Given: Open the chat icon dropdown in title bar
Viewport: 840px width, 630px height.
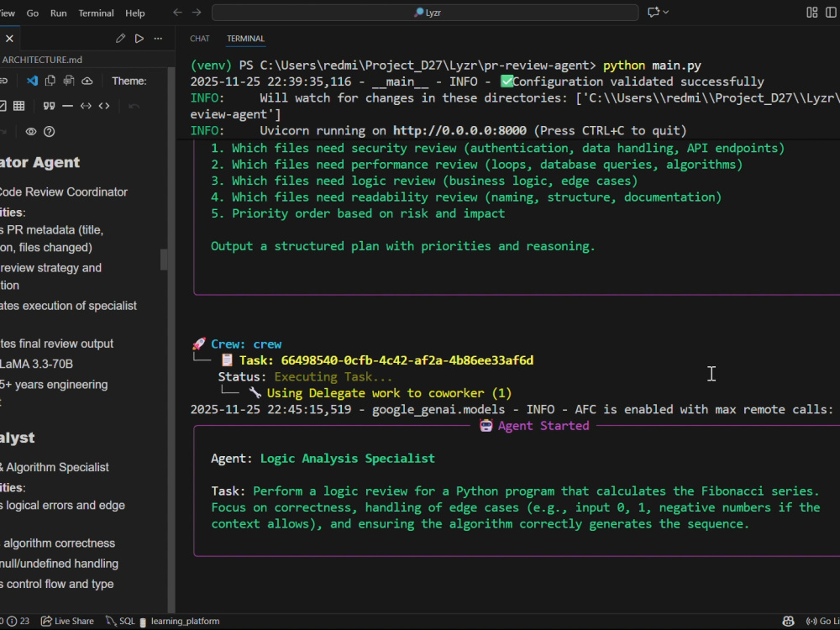Looking at the screenshot, I should (x=658, y=13).
